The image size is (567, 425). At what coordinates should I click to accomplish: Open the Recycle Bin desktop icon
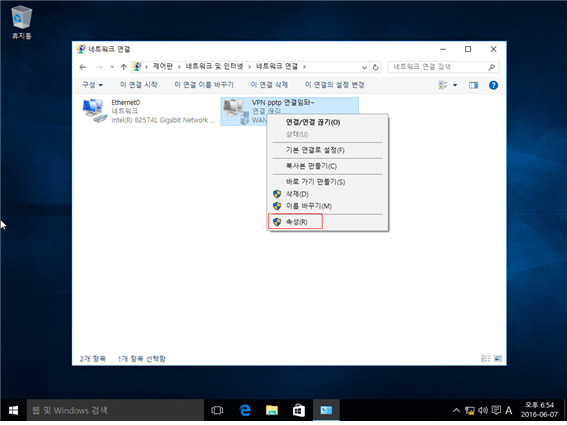pos(22,22)
